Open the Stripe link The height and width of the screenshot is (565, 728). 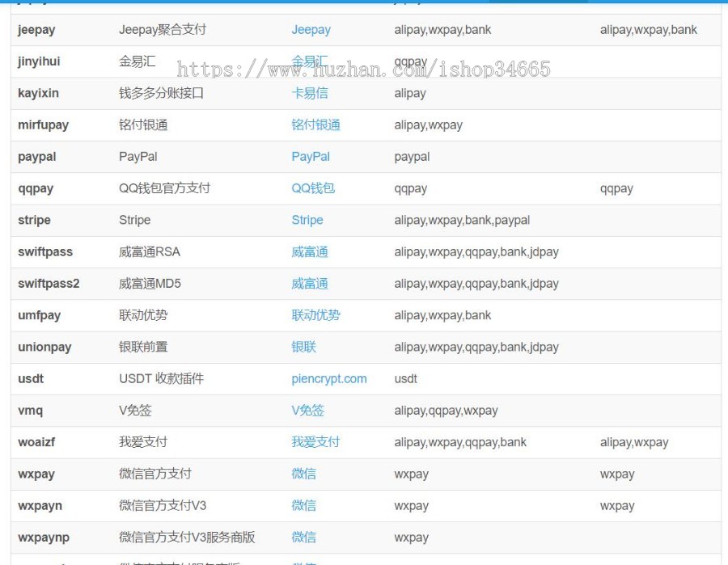pyautogui.click(x=307, y=220)
